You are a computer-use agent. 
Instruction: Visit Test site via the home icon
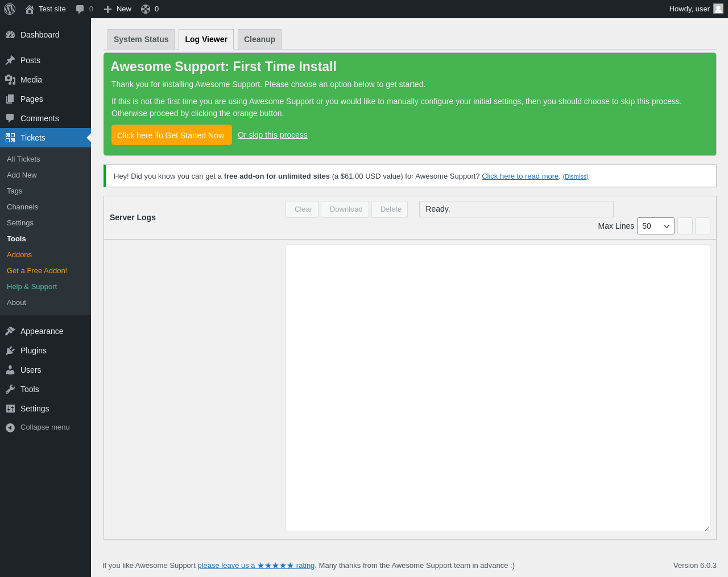30,9
